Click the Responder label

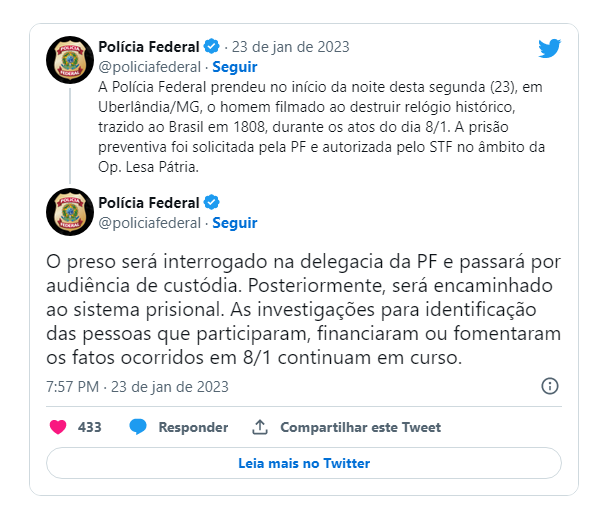[193, 427]
